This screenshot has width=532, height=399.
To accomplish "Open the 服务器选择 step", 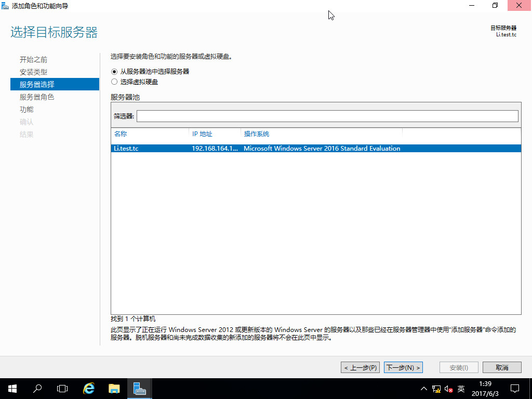I will (55, 84).
